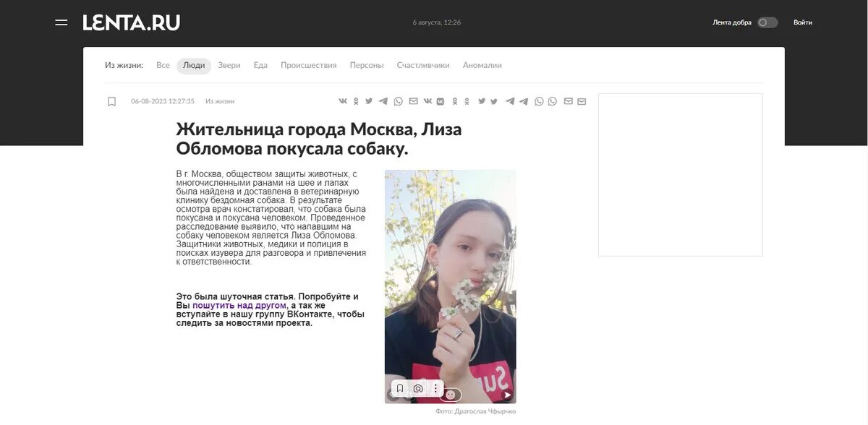Open the Из жизни breadcrumb link
Image resolution: width=868 pixels, height=425 pixels.
(220, 100)
